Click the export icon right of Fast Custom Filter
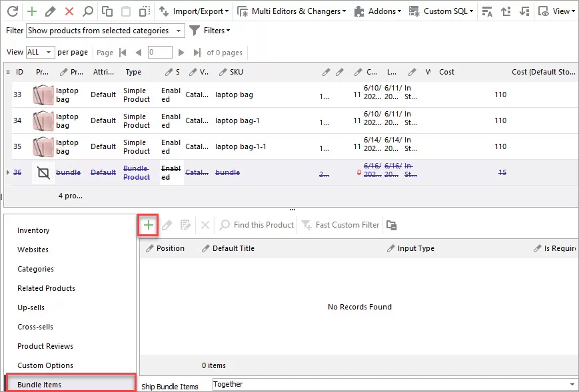Screen dimensions: 579x392 pos(391,225)
